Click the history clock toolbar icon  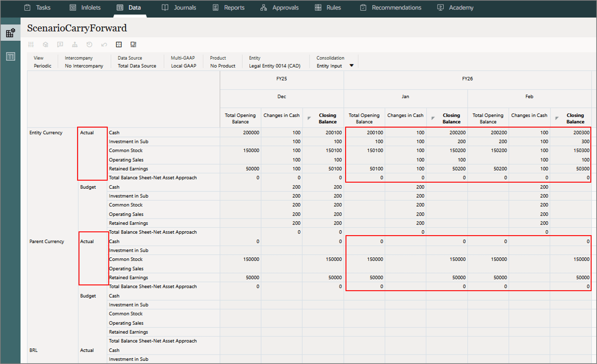89,44
